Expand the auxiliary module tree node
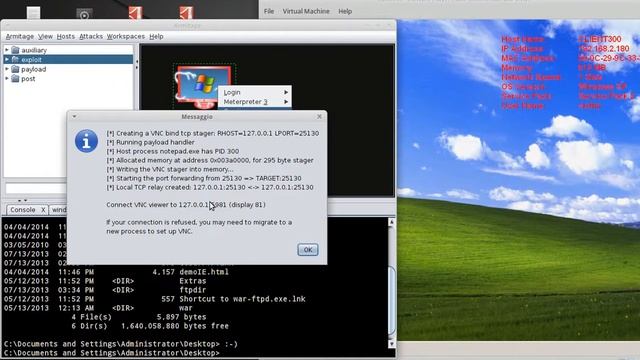Image resolution: width=640 pixels, height=360 pixels. 7,50
